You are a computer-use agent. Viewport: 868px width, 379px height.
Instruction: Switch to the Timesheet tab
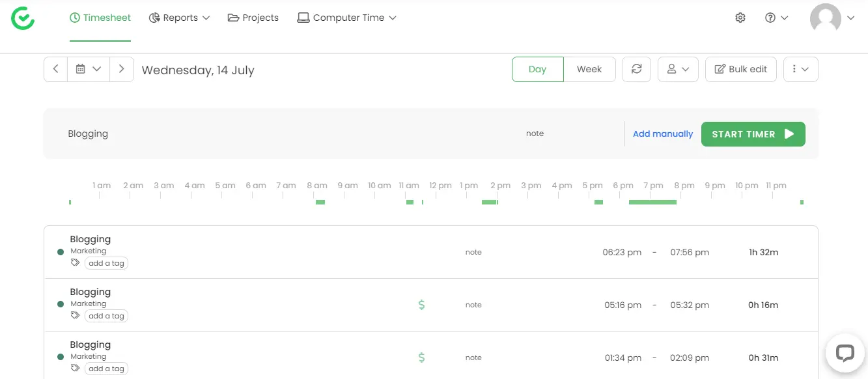click(100, 18)
